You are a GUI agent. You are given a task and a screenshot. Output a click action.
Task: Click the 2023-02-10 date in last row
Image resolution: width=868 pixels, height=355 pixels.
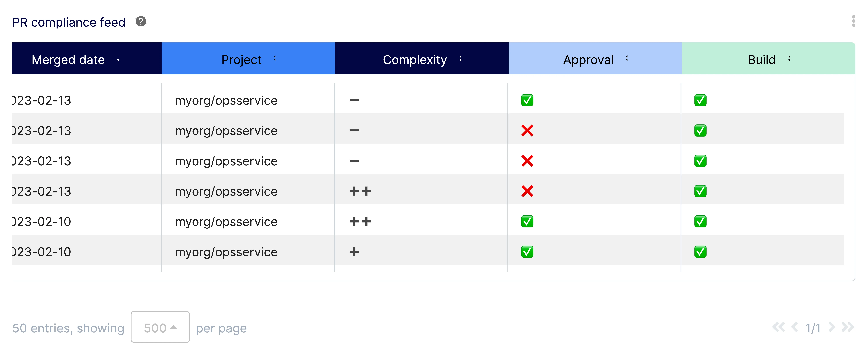(x=42, y=252)
